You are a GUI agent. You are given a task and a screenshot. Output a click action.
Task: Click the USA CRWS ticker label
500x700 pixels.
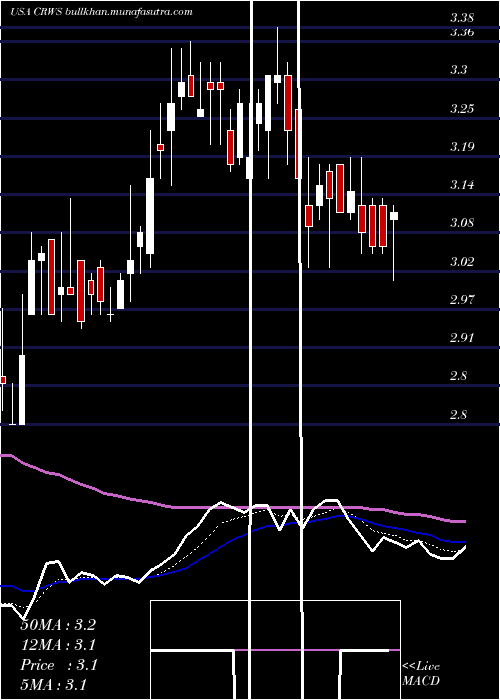(37, 12)
